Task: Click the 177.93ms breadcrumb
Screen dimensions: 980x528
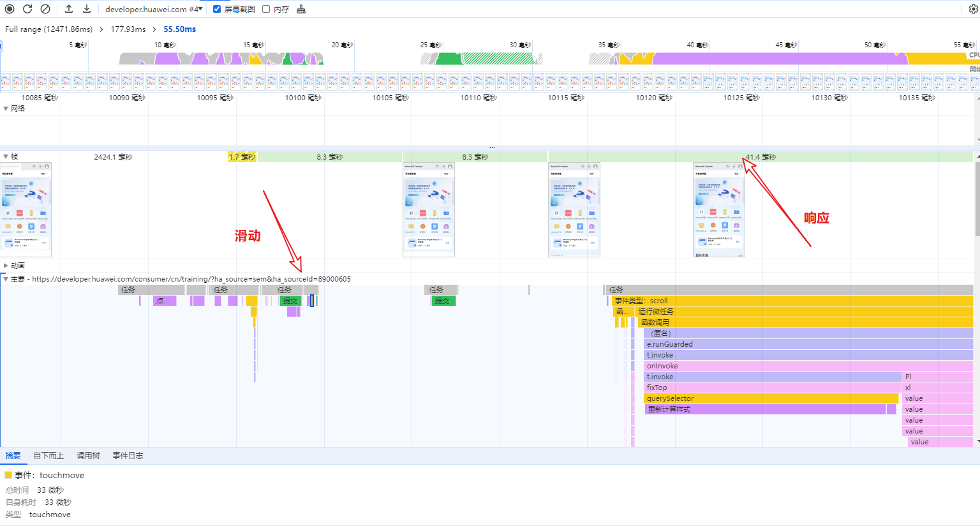Action: [128, 29]
